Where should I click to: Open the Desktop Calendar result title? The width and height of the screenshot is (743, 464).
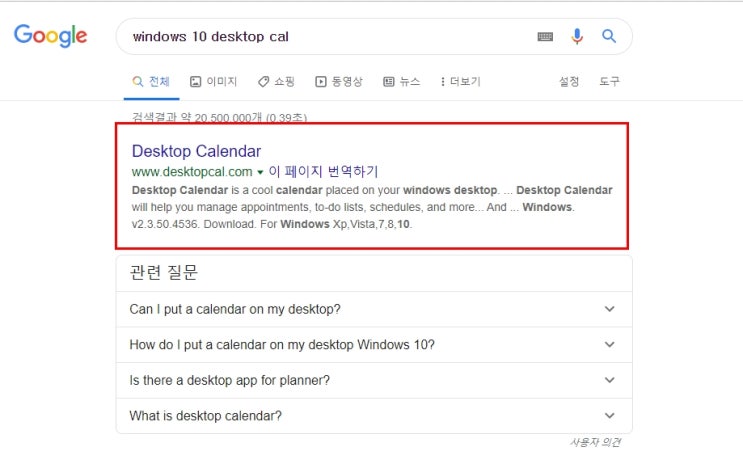point(196,151)
